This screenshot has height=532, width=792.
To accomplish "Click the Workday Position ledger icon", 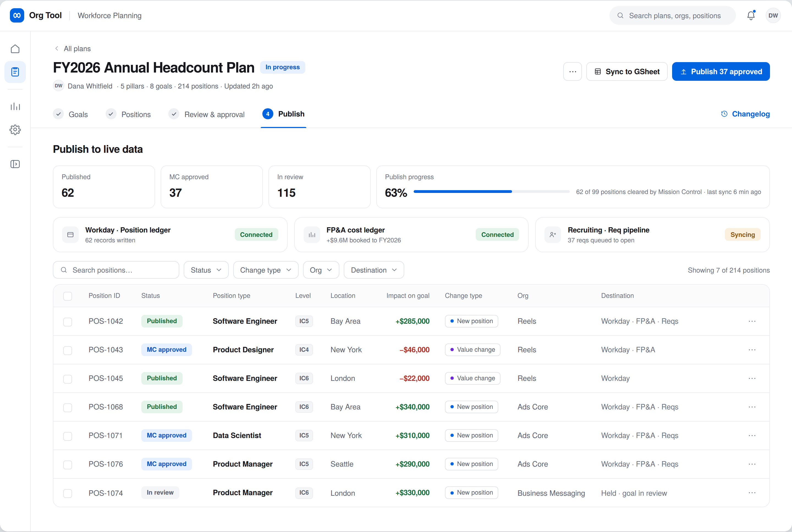I will (x=70, y=235).
